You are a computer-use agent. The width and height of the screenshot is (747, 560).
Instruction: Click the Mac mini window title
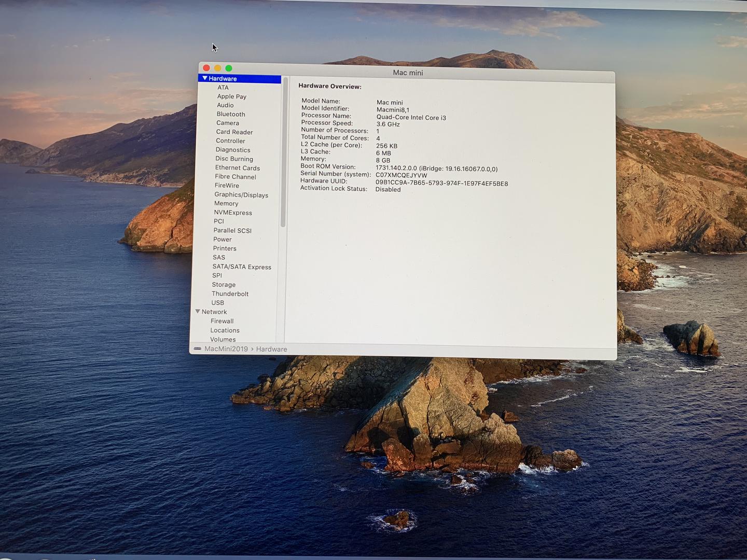coord(408,73)
